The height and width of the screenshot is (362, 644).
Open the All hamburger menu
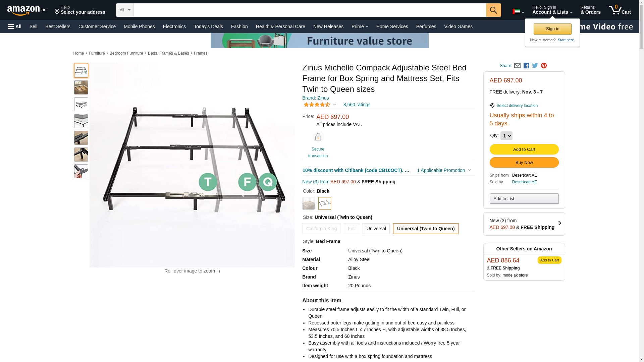pos(15,26)
